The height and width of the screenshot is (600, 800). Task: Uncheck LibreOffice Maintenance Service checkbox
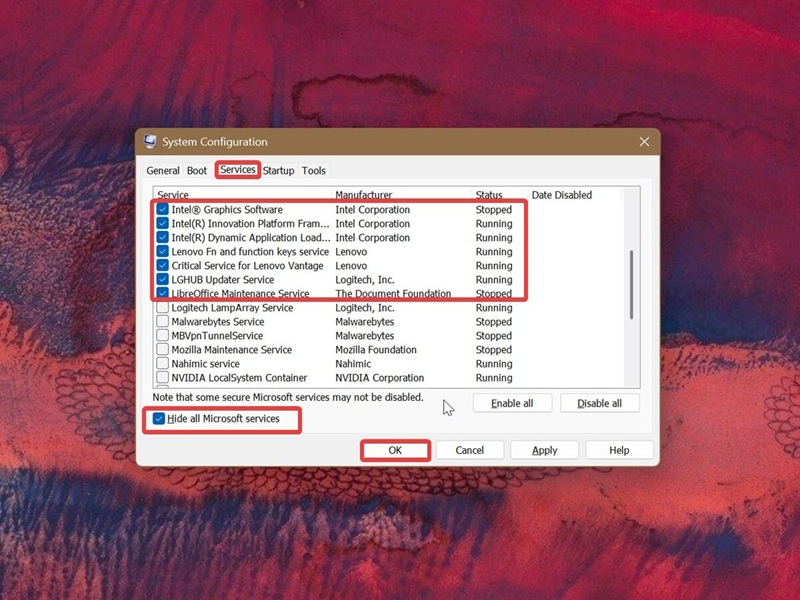coord(162,293)
